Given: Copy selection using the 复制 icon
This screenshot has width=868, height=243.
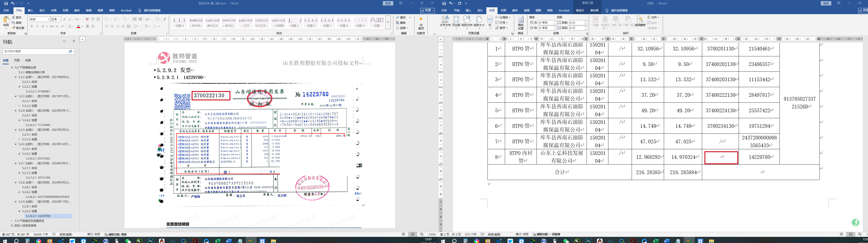Looking at the screenshot, I should 17,23.
